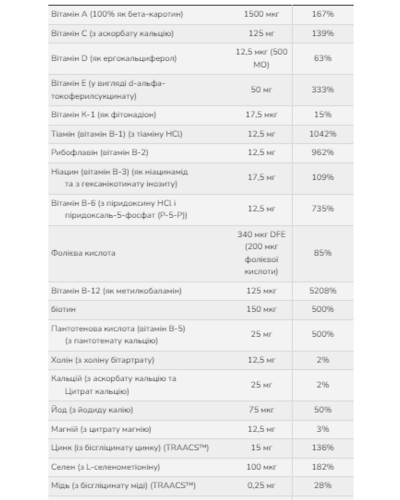Select the Рибофлавін (вітамін B-2) label
This screenshot has width=400, height=500.
100,153
